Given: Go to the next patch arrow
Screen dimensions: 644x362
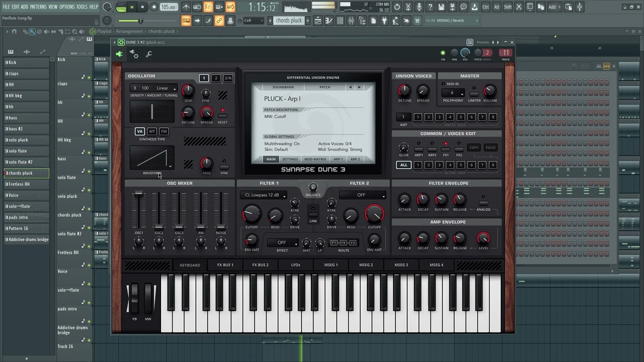Looking at the screenshot, I should coord(359,87).
